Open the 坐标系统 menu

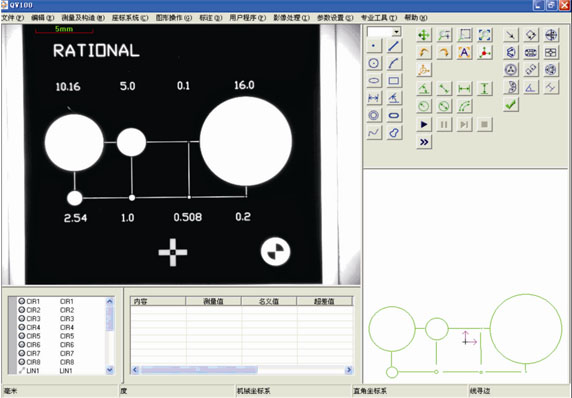coord(130,18)
